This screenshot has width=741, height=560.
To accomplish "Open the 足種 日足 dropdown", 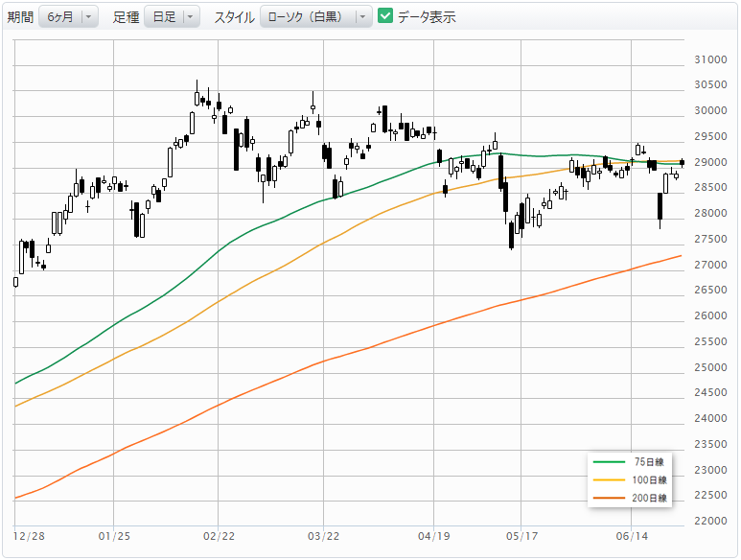I will coord(172,17).
